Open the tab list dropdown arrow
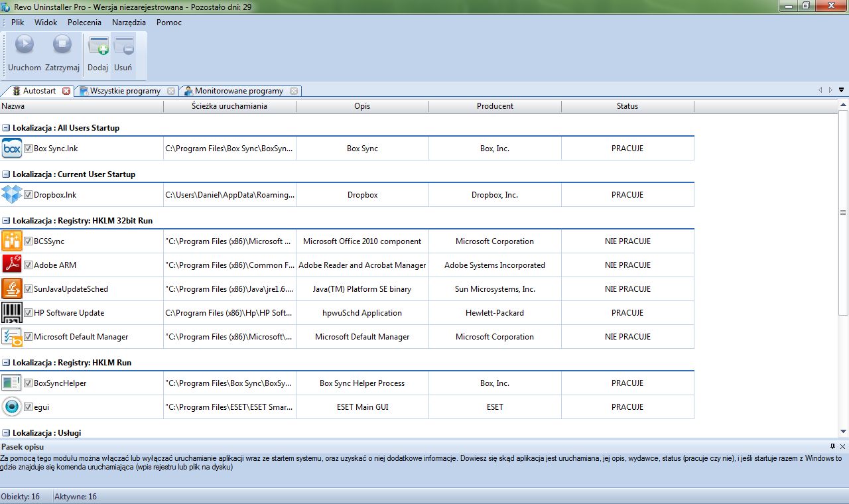Screen dimensions: 849x504 (x=841, y=90)
